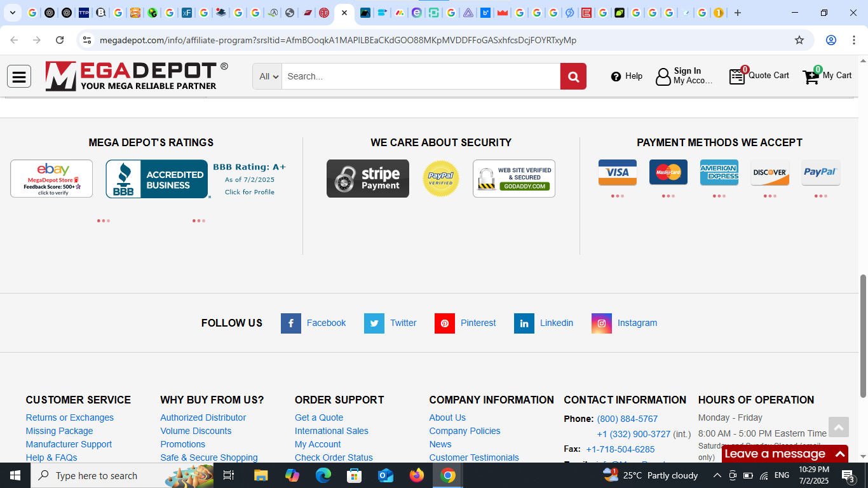
Task: Close the currently active browser tab
Action: (x=344, y=13)
